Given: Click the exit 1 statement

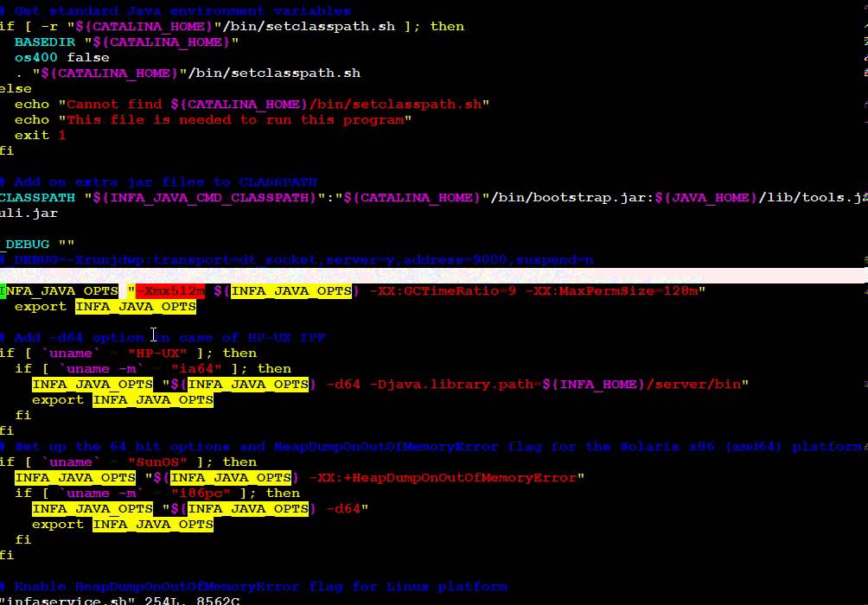Looking at the screenshot, I should pyautogui.click(x=41, y=135).
